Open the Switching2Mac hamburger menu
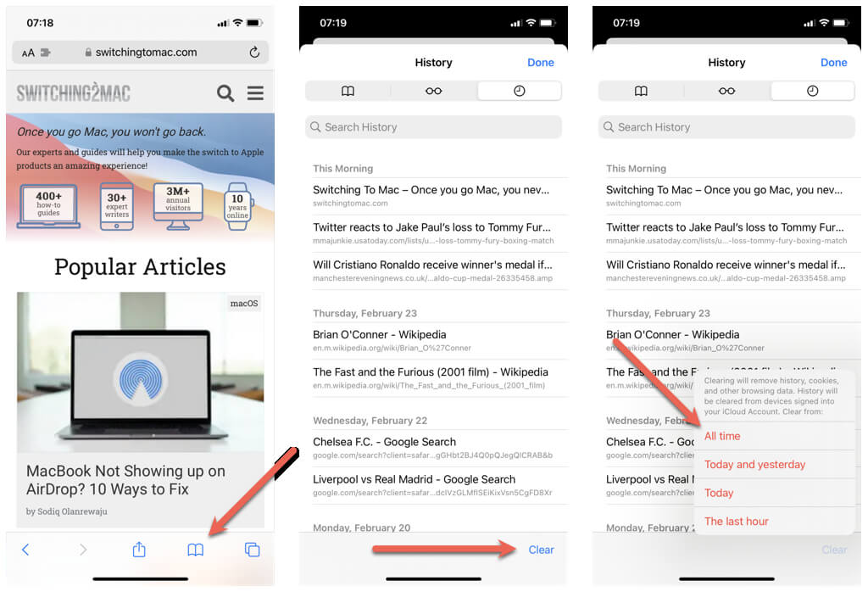 255,92
